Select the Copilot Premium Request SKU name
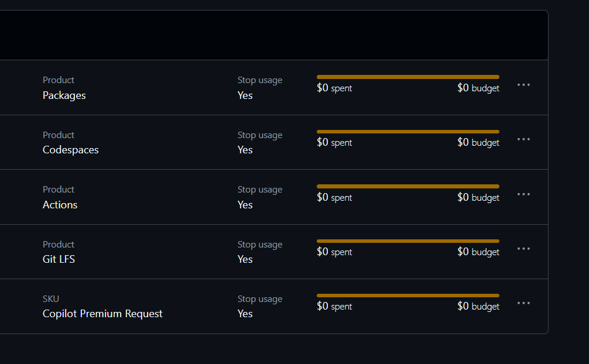The width and height of the screenshot is (589, 364). click(102, 314)
